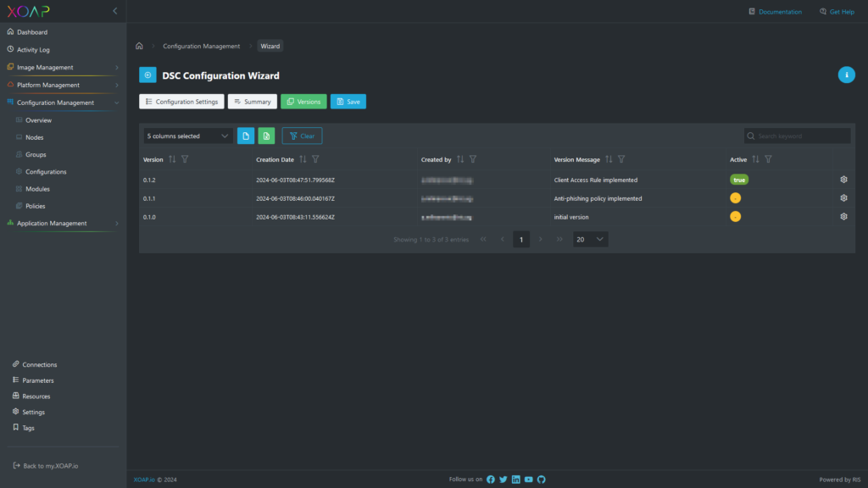Filter the Created by column
Screen dimensions: 868x488
(x=473, y=159)
